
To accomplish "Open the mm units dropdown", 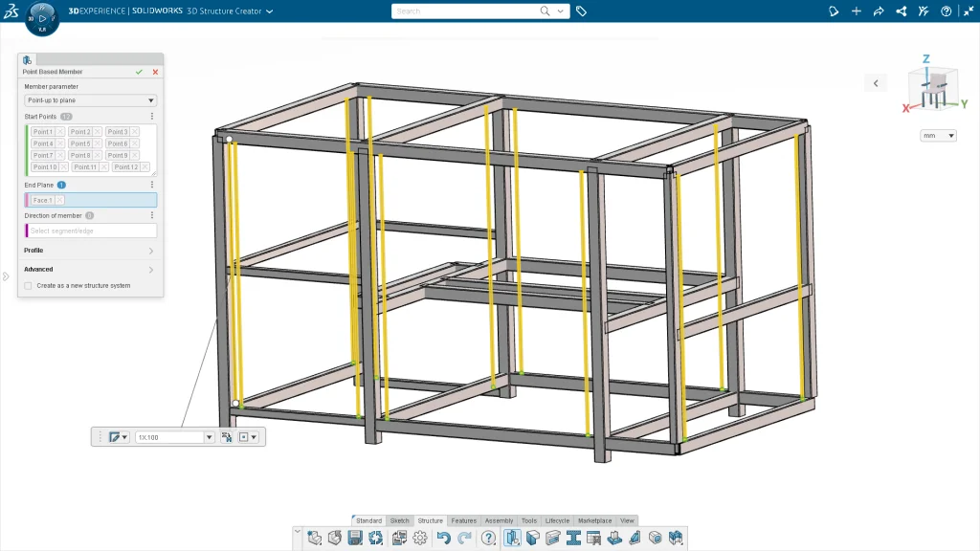I will [938, 136].
